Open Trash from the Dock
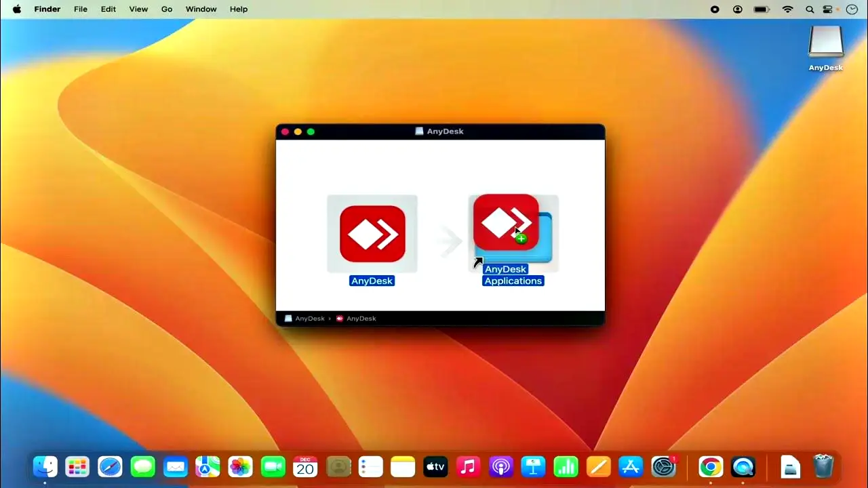 tap(823, 466)
